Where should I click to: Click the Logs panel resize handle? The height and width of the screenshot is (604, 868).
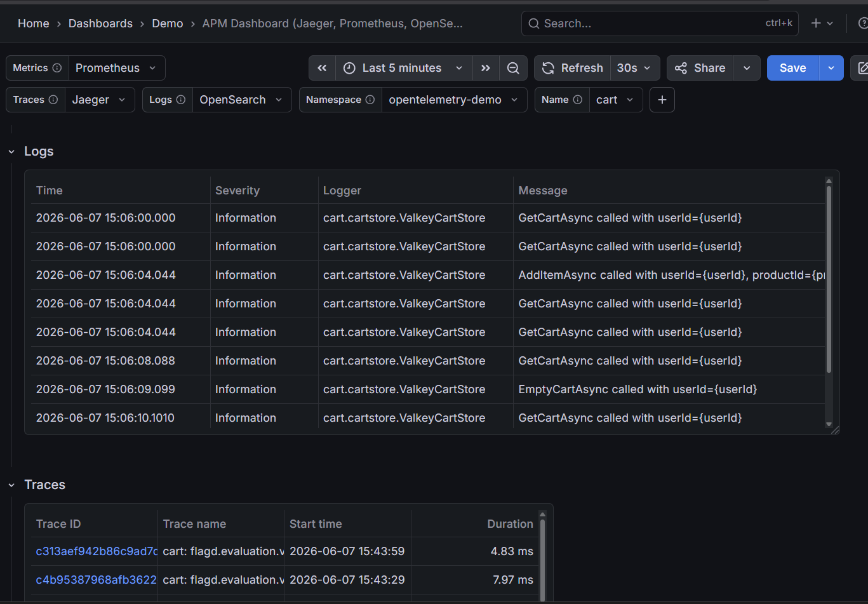tap(835, 430)
